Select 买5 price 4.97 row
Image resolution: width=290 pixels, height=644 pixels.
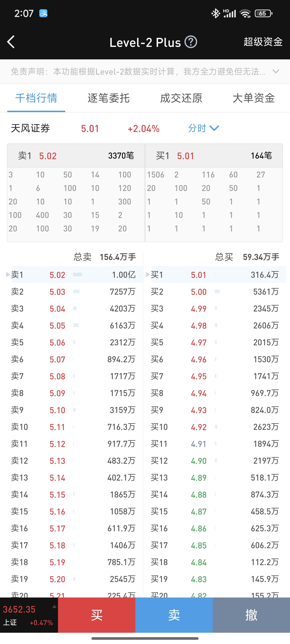point(215,342)
